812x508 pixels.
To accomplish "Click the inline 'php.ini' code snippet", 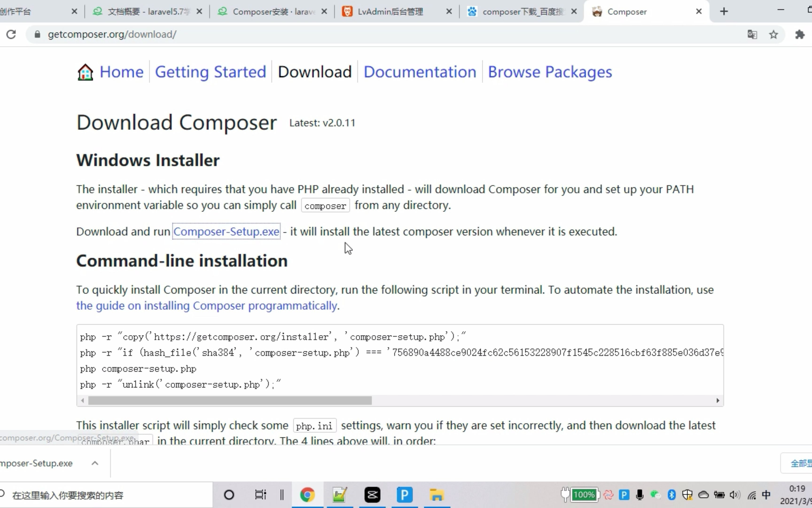I will (314, 426).
